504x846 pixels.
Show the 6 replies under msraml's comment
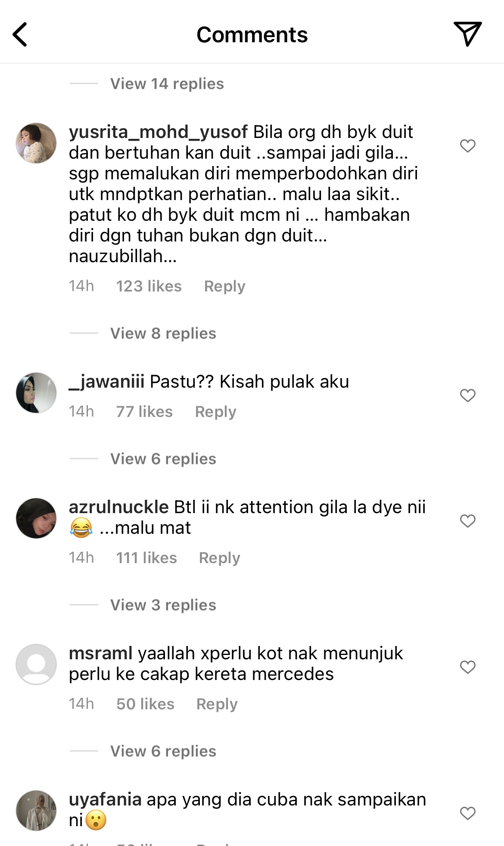(x=163, y=751)
